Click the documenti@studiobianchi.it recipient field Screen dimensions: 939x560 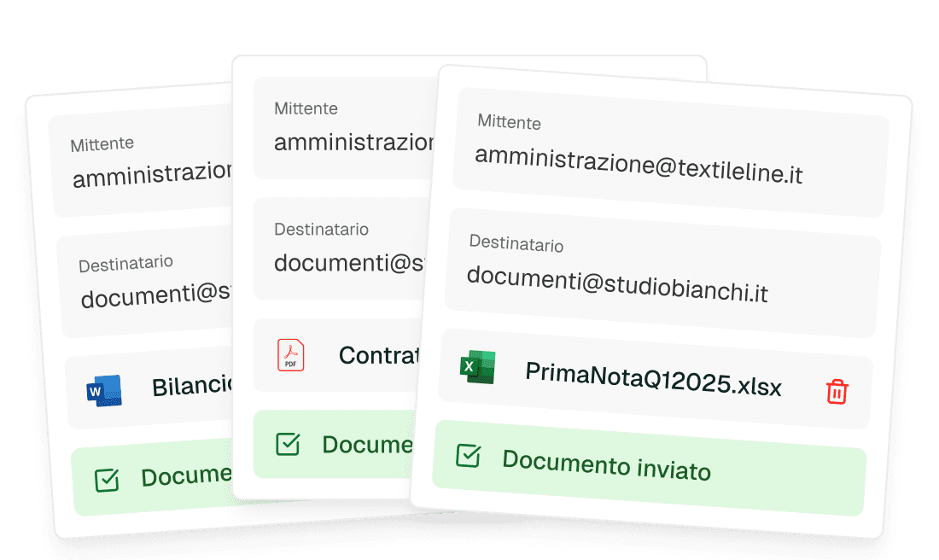[x=662, y=273]
